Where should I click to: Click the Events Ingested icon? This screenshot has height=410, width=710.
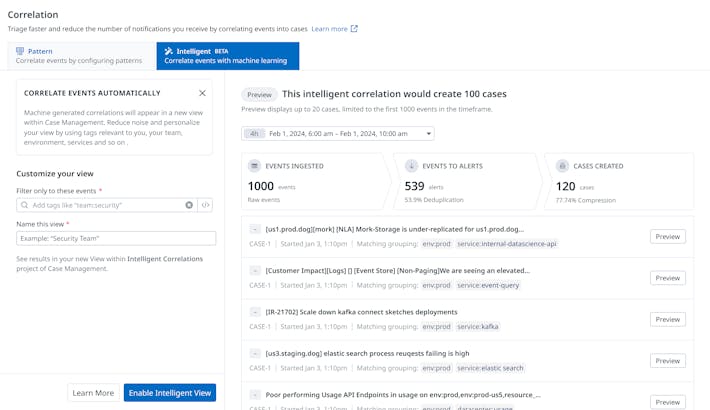254,166
